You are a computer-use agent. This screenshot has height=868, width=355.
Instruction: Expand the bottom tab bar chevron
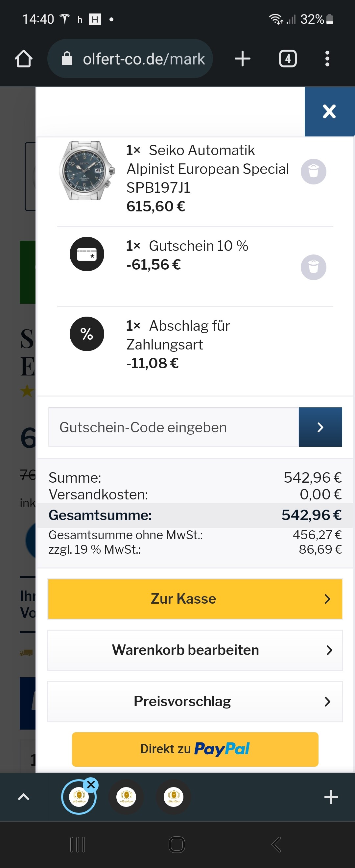[24, 797]
